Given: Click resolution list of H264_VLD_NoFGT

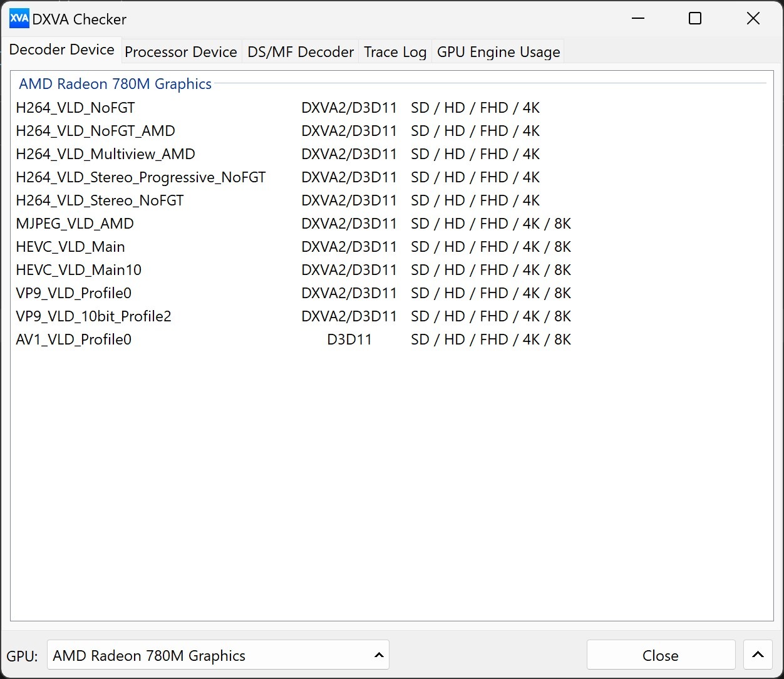Looking at the screenshot, I should (475, 108).
